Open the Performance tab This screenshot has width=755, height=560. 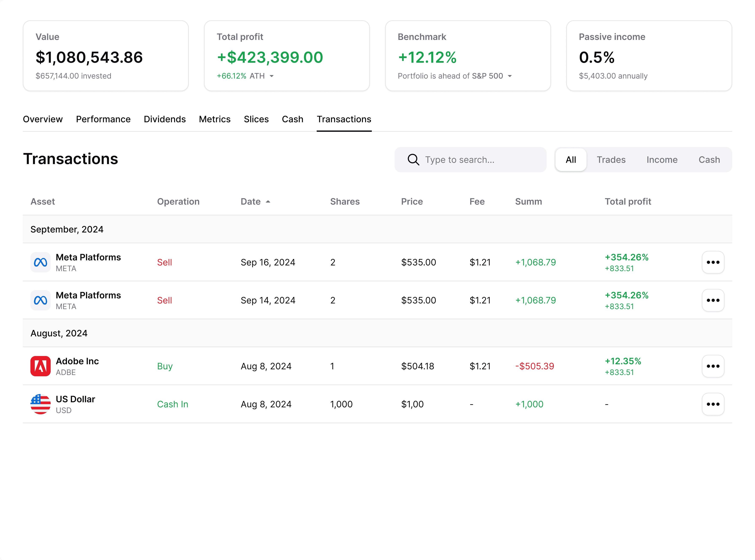click(x=103, y=119)
